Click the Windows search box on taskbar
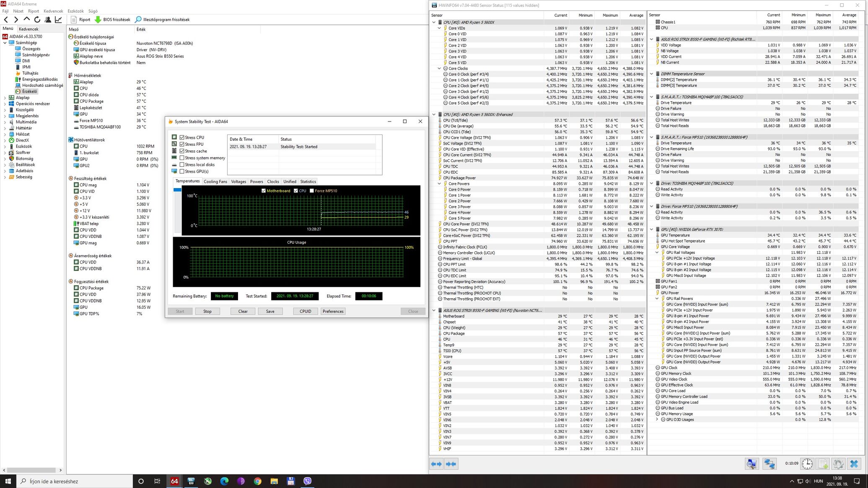Image resolution: width=868 pixels, height=488 pixels. click(75, 481)
